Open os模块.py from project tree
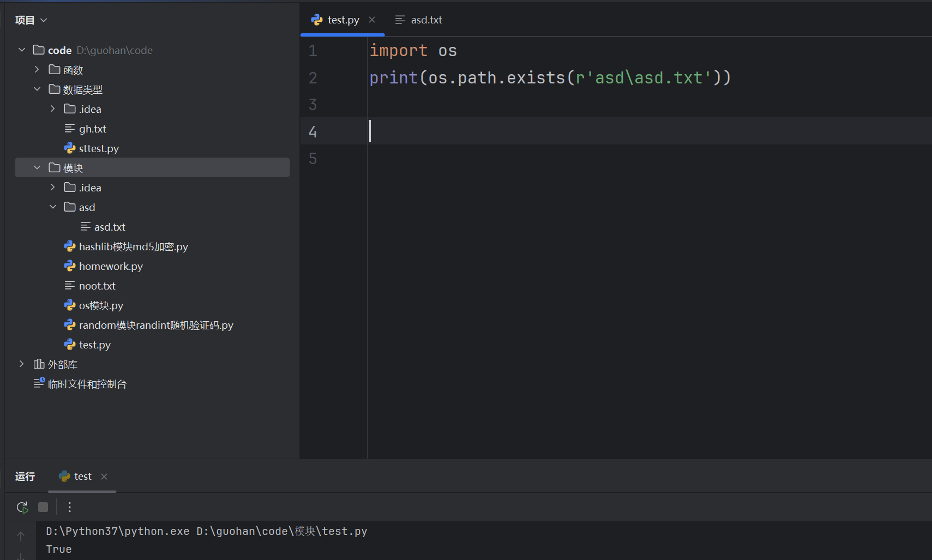 (101, 305)
